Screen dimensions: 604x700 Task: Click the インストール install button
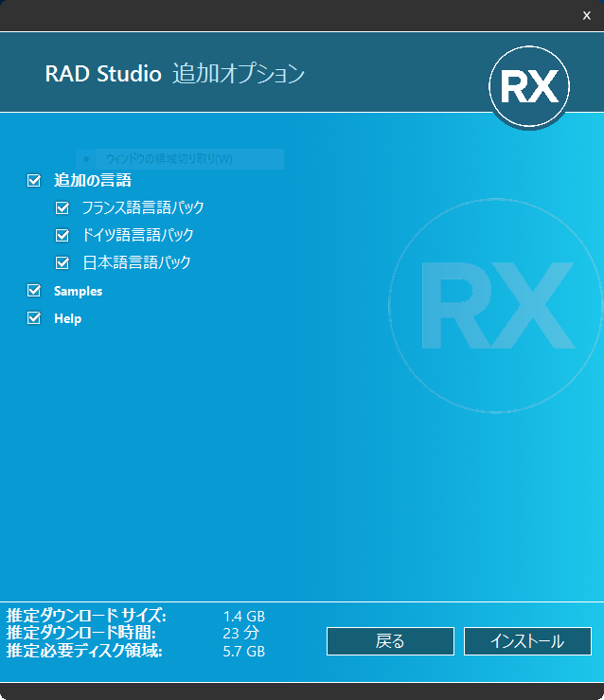[527, 641]
